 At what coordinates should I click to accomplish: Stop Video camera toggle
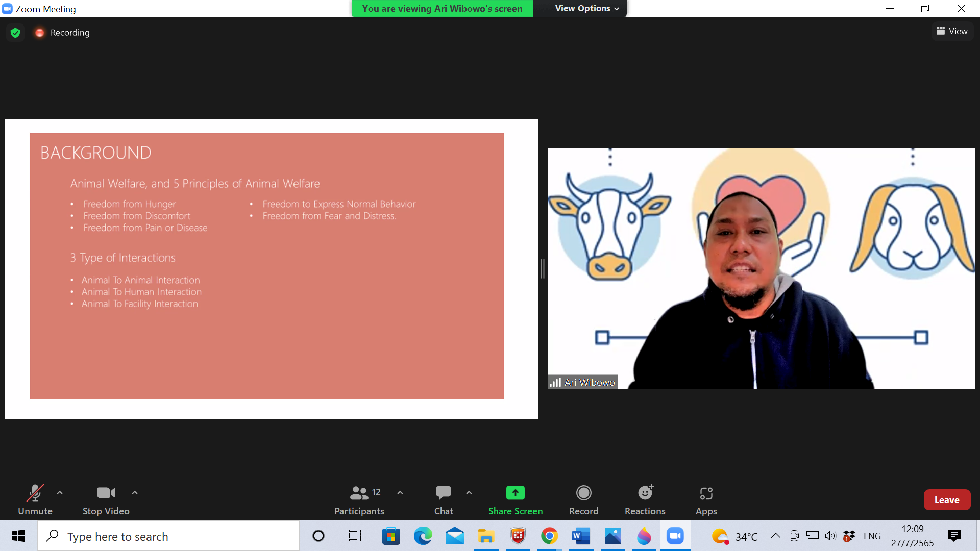106,499
